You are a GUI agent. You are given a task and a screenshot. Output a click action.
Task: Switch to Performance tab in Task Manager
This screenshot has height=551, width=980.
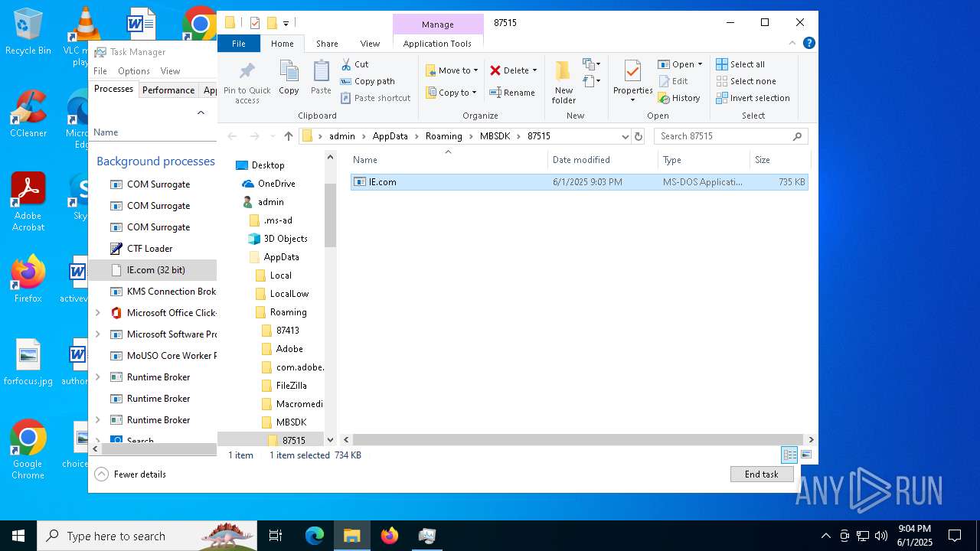click(168, 90)
